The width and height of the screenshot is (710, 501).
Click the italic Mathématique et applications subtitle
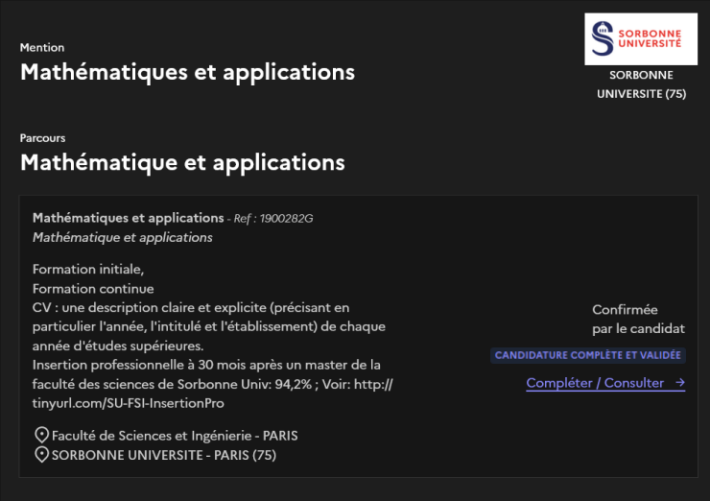[122, 237]
